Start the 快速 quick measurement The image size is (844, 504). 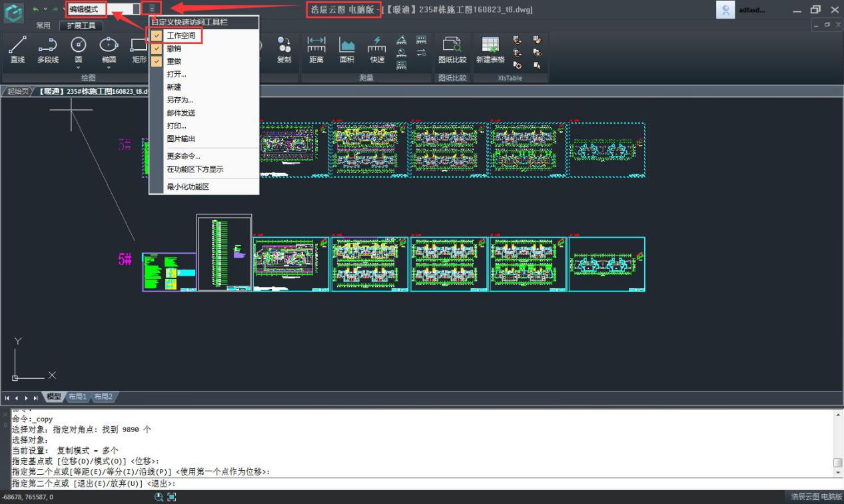[x=377, y=50]
